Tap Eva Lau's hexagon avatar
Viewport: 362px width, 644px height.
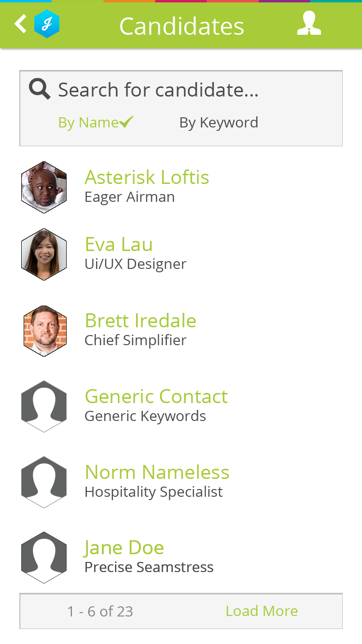(x=44, y=254)
